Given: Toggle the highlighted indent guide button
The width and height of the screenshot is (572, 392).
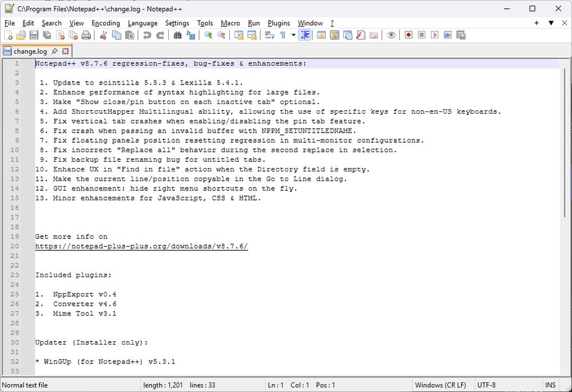Looking at the screenshot, I should pos(305,35).
